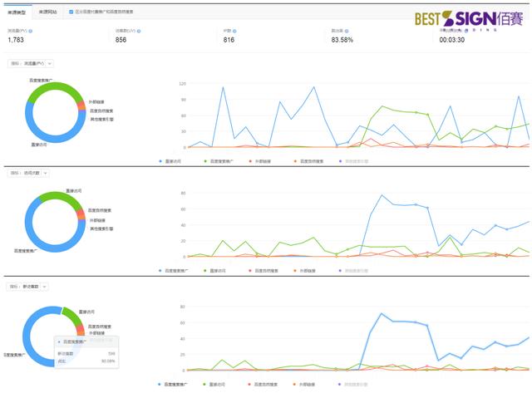Click the 00:03:30 average duration value
The height and width of the screenshot is (393, 532).
click(452, 40)
